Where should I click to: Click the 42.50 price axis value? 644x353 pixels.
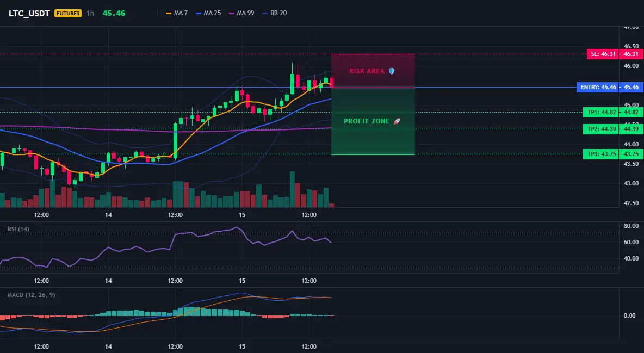[631, 203]
